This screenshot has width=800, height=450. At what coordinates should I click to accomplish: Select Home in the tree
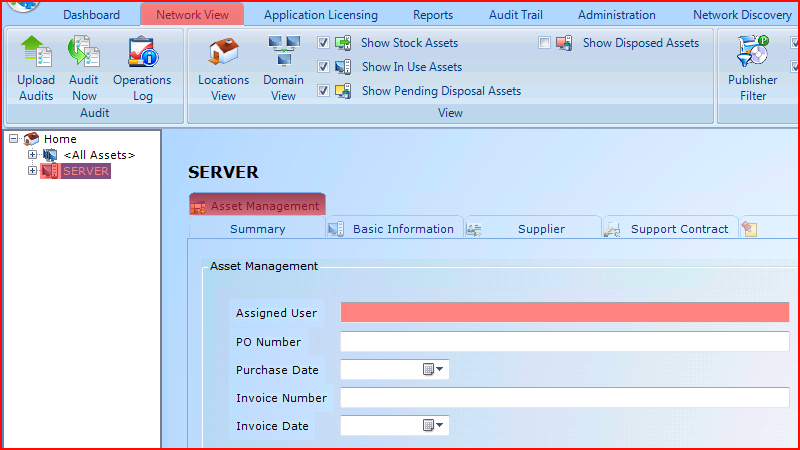[x=60, y=139]
